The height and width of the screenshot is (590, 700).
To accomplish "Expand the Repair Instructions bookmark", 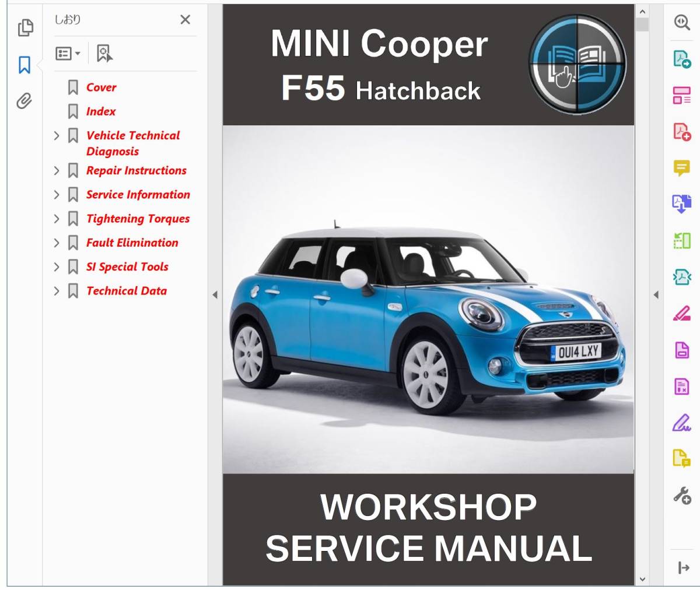I will tap(57, 171).
